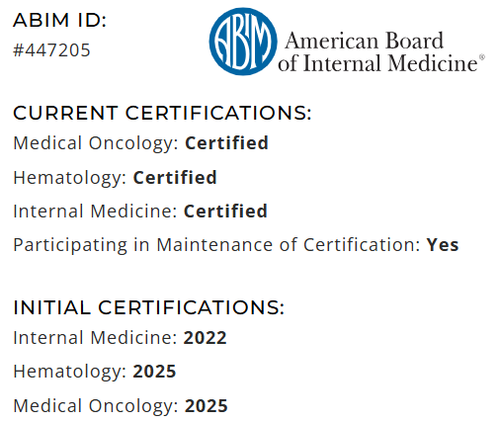Click the Hematology Certified line
This screenshot has width=500, height=426.
[115, 178]
